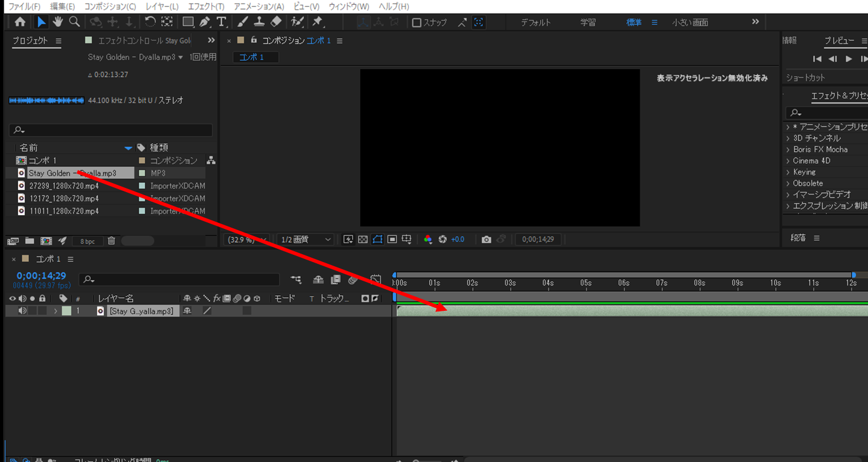Switch to the 学習 workspace

coord(588,22)
